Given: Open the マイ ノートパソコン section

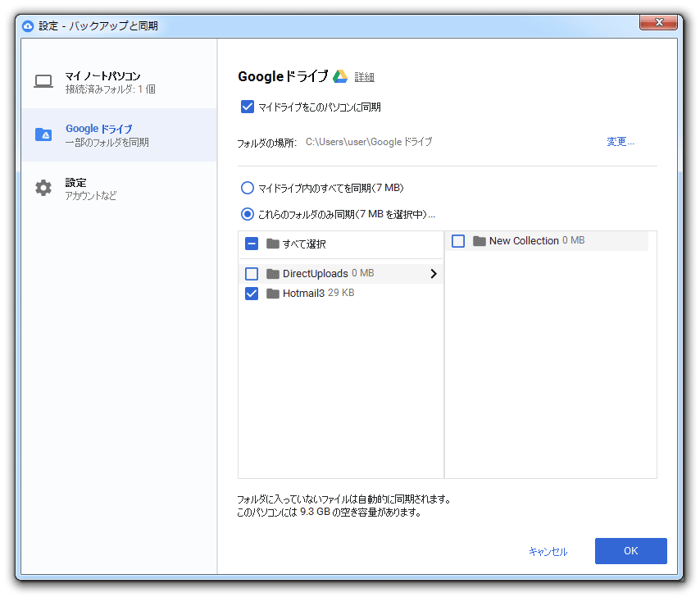Looking at the screenshot, I should [x=119, y=82].
